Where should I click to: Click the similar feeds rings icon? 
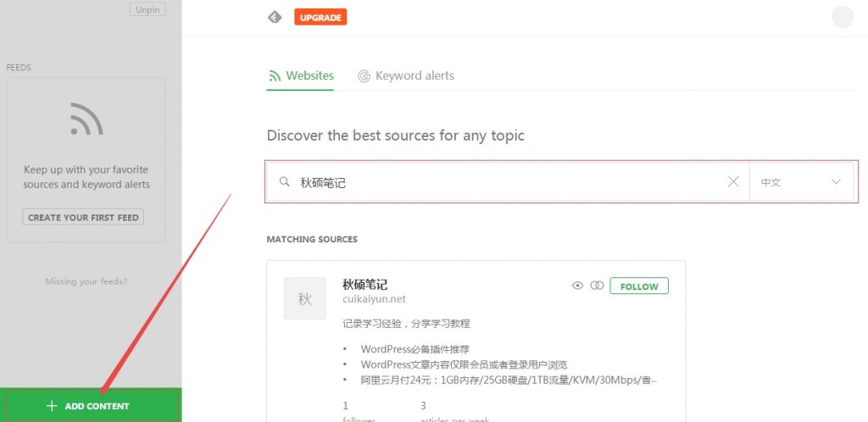(x=597, y=286)
